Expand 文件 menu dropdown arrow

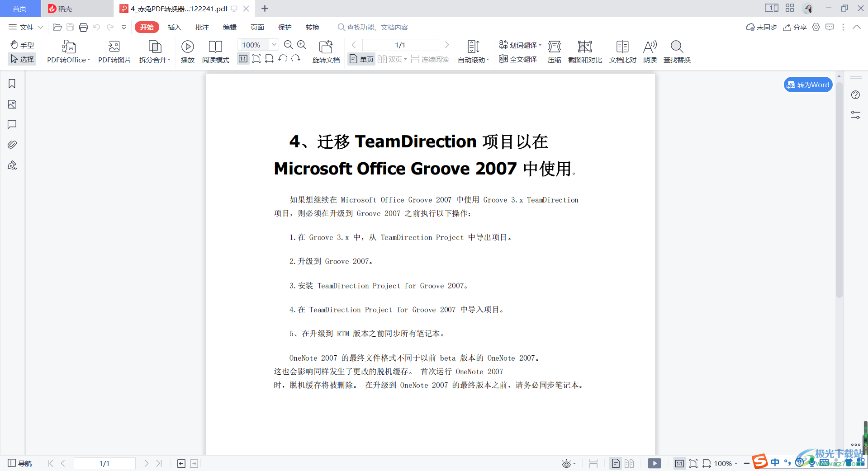point(40,27)
